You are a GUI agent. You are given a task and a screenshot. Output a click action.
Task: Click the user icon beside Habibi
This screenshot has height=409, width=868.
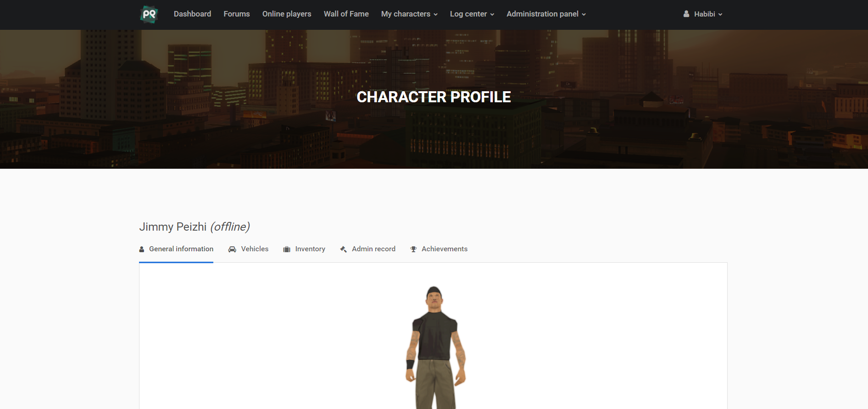[686, 14]
